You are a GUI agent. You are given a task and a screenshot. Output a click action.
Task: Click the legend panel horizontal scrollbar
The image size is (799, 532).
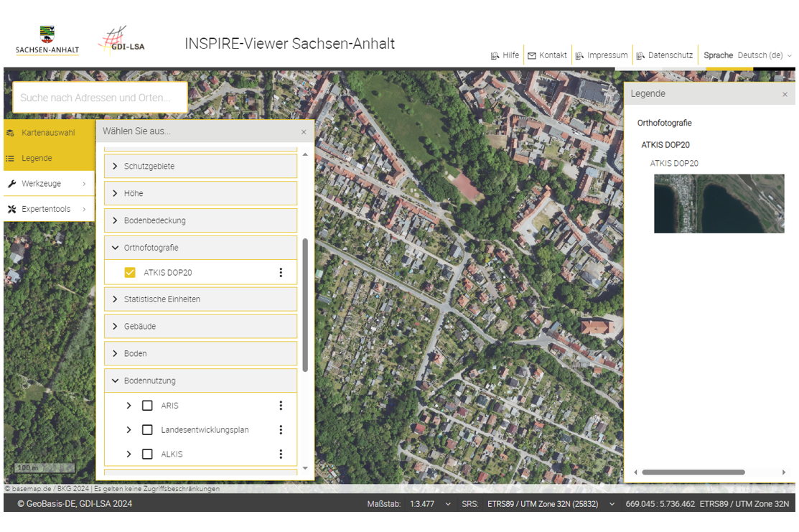(x=693, y=472)
